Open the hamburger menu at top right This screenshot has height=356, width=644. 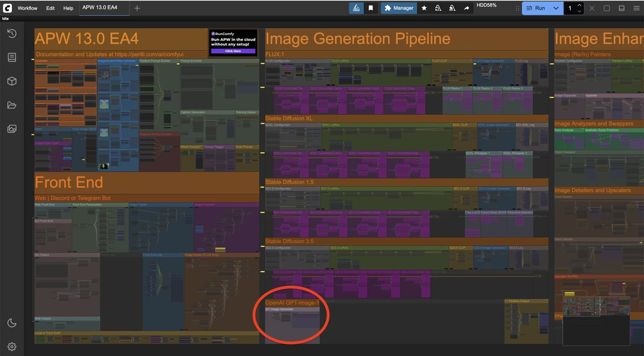click(636, 8)
